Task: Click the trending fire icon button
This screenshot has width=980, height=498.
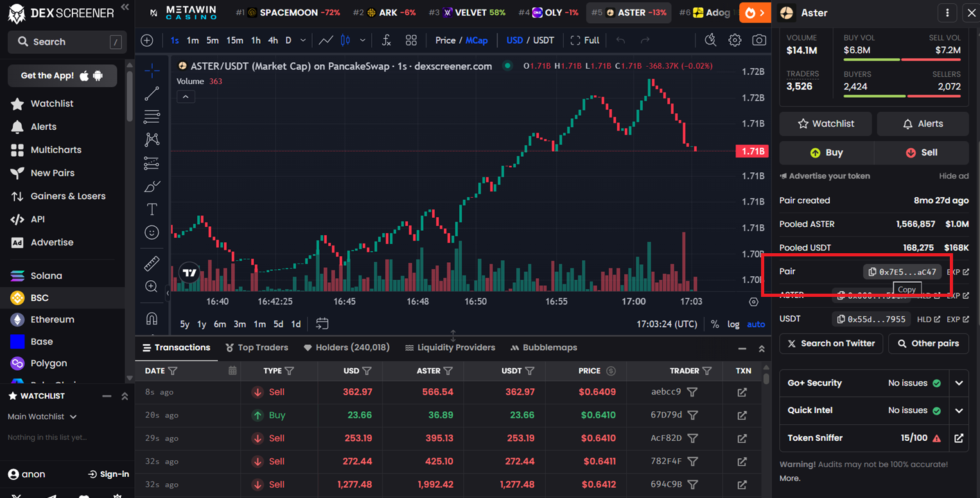Action: point(755,12)
